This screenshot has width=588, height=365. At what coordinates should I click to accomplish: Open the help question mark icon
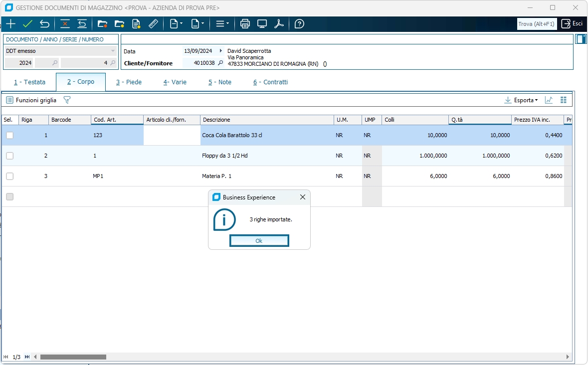tap(299, 24)
